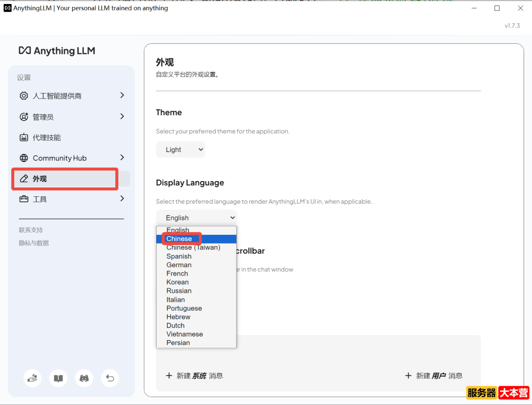Click the AnythingLLM logo in sidebar

(57, 51)
